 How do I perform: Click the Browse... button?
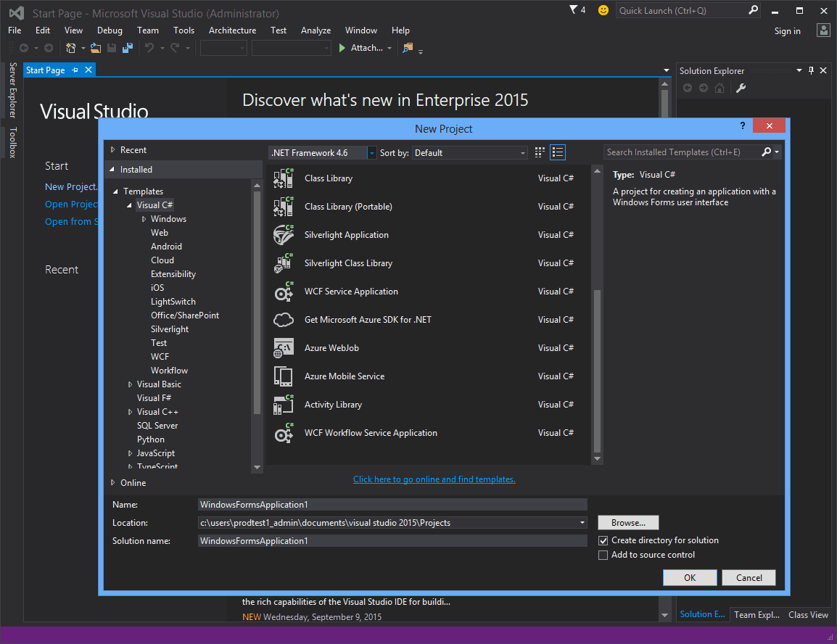coord(628,523)
